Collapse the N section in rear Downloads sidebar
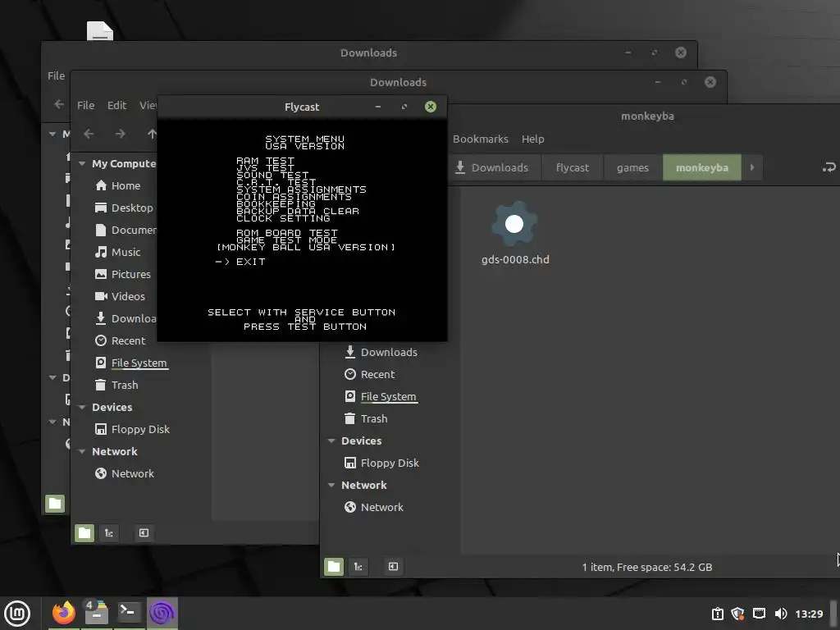This screenshot has width=840, height=630. [x=52, y=422]
